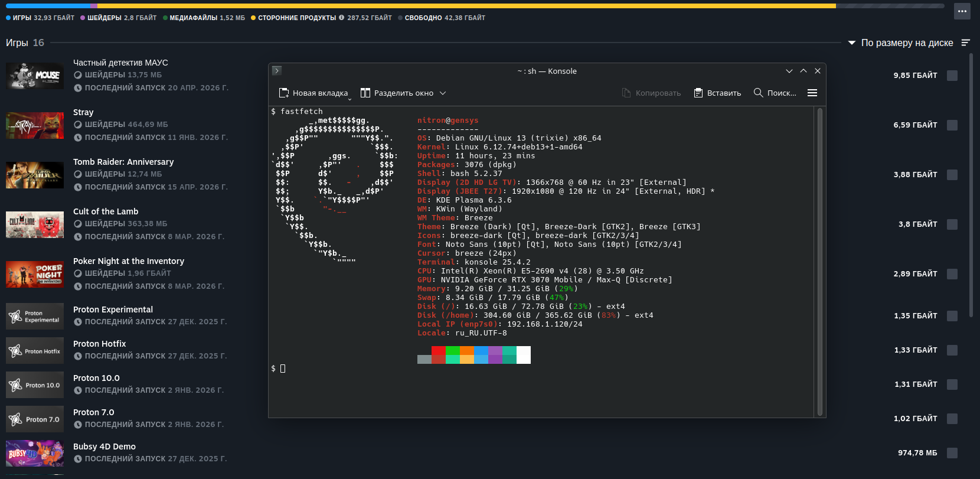This screenshot has width=980, height=479.
Task: Open the three-dot options button in Steam storage
Action: click(x=962, y=11)
